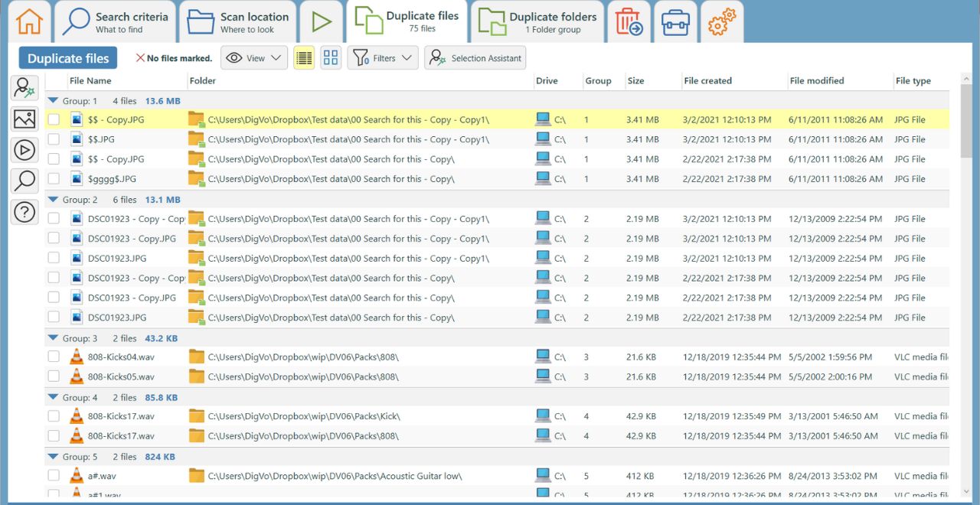Sort by Size column header
This screenshot has height=505, width=980.
tap(635, 80)
